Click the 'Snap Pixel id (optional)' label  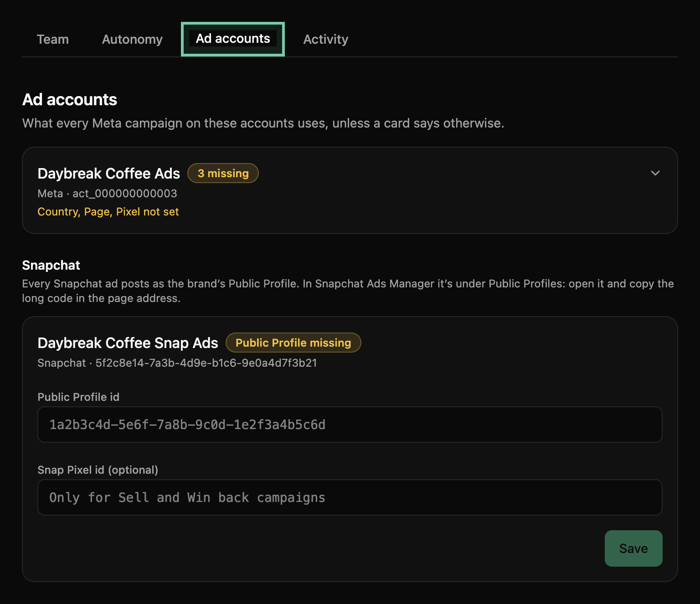point(98,470)
